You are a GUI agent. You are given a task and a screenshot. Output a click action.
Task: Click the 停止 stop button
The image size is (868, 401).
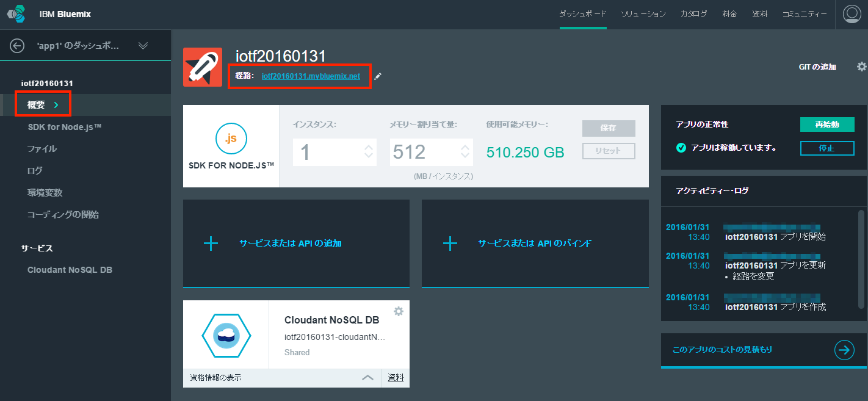(x=827, y=148)
